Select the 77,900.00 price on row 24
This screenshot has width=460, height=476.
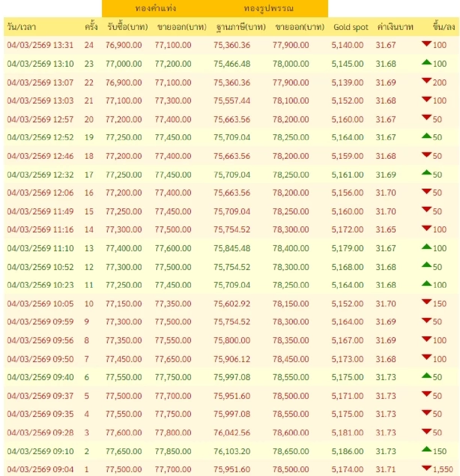(x=291, y=45)
